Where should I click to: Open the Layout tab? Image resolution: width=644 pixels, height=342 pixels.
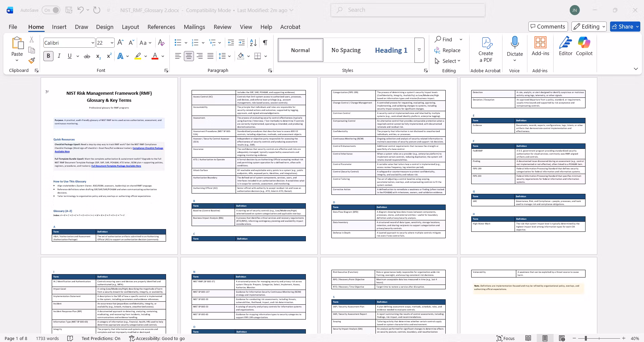(x=130, y=27)
